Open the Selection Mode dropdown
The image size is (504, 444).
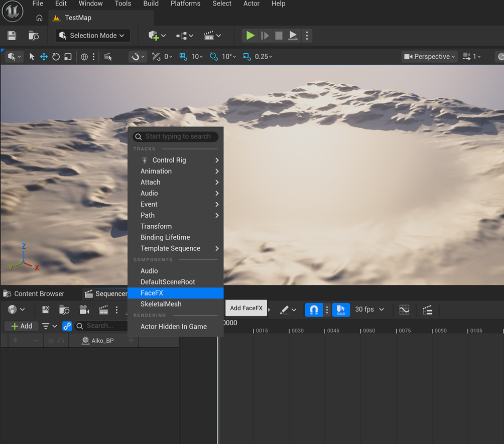coord(93,35)
